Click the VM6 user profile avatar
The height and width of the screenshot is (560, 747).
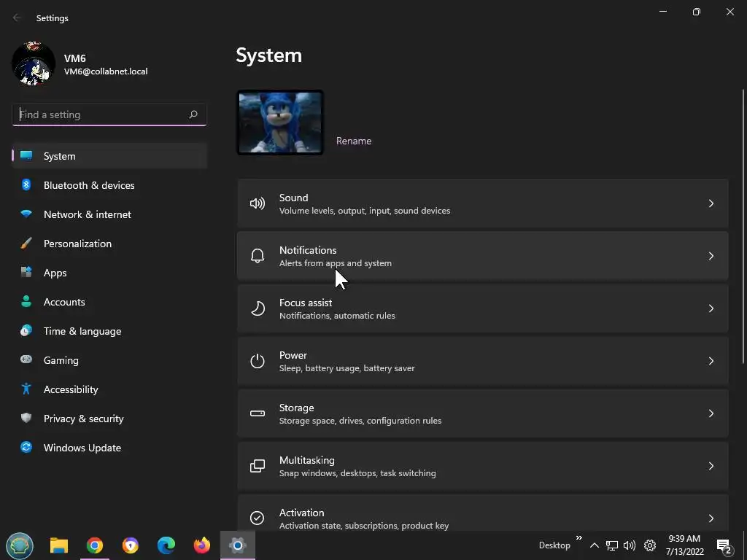34,64
